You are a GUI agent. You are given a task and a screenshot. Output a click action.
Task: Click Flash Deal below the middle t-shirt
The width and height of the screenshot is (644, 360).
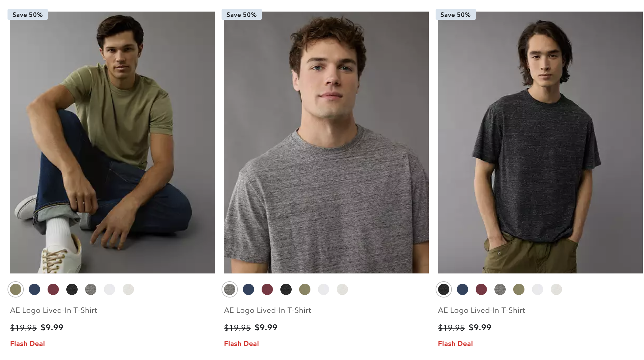tap(241, 343)
